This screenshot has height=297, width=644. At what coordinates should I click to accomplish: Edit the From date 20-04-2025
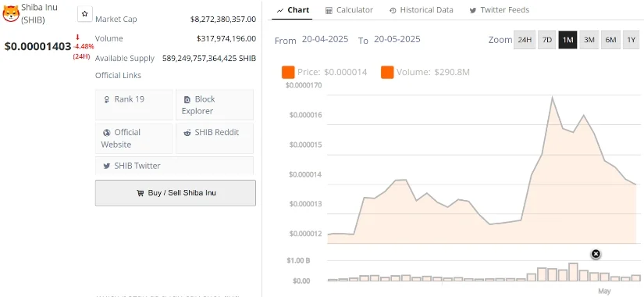pyautogui.click(x=325, y=40)
